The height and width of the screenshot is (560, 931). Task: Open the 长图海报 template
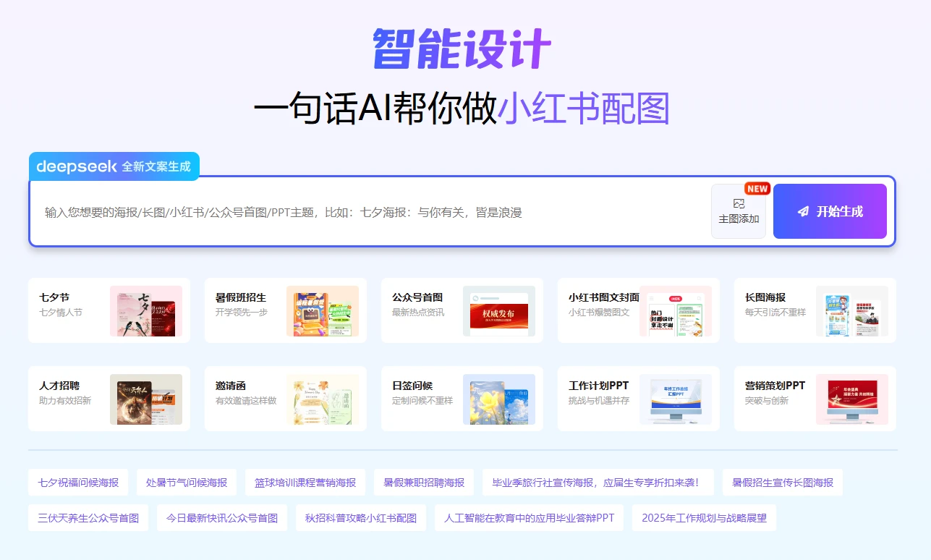[814, 310]
